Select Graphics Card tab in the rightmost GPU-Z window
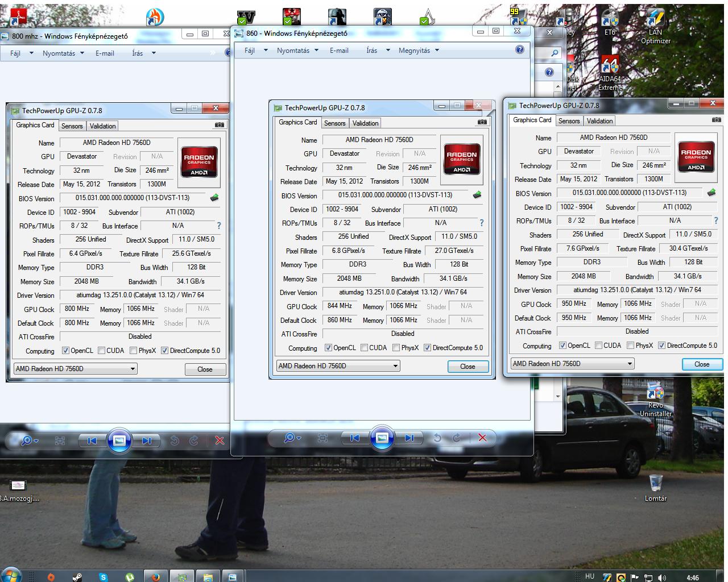 532,120
